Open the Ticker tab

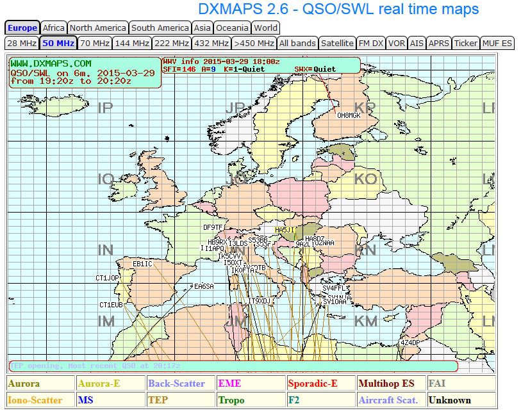click(x=465, y=43)
